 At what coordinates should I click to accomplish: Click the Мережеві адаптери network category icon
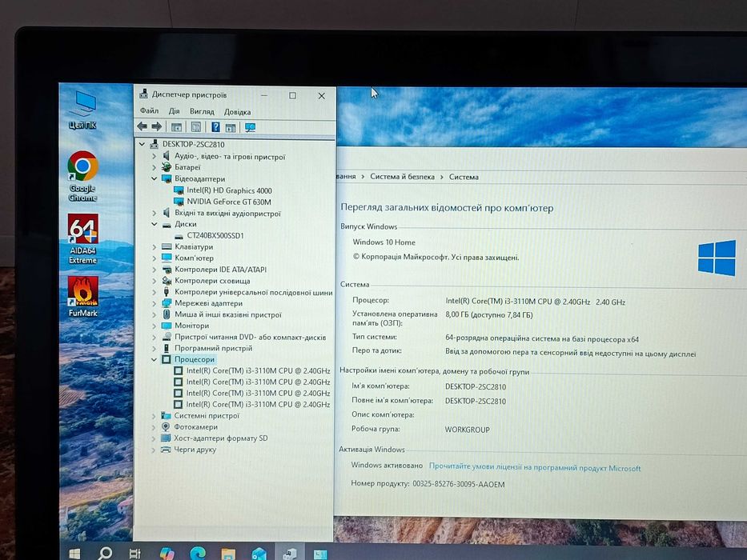(x=167, y=303)
